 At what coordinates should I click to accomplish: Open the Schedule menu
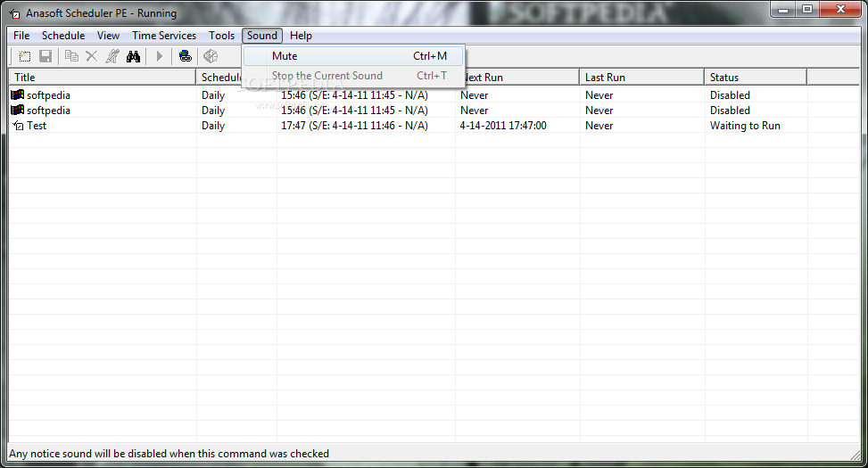(x=63, y=36)
